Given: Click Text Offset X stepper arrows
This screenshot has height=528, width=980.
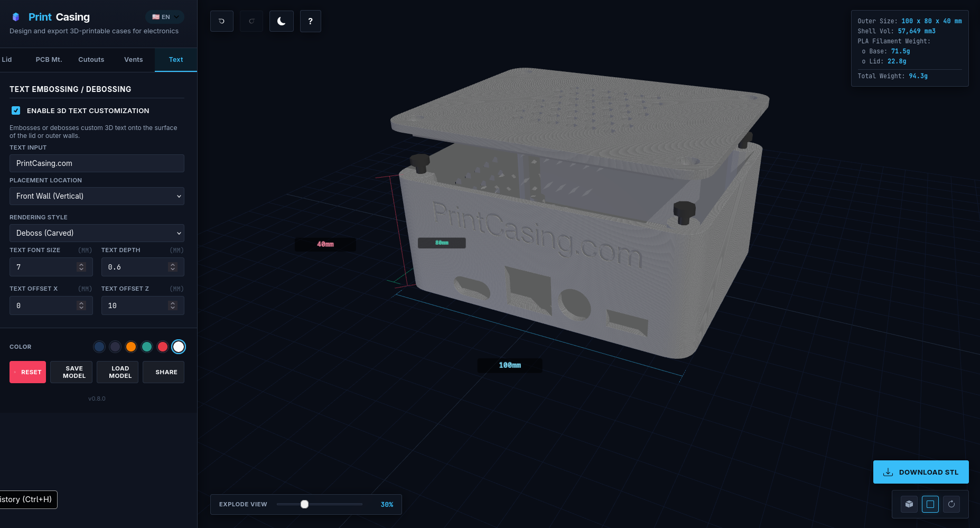Looking at the screenshot, I should [81, 305].
